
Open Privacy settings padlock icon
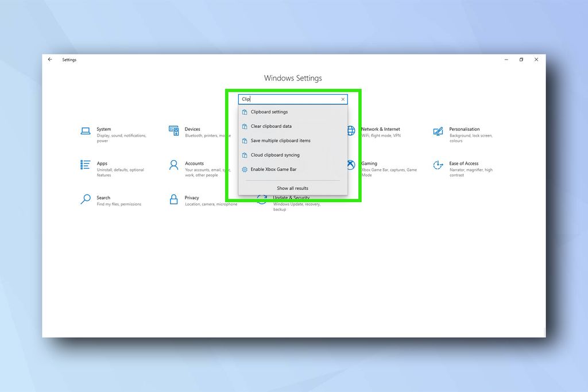(173, 200)
